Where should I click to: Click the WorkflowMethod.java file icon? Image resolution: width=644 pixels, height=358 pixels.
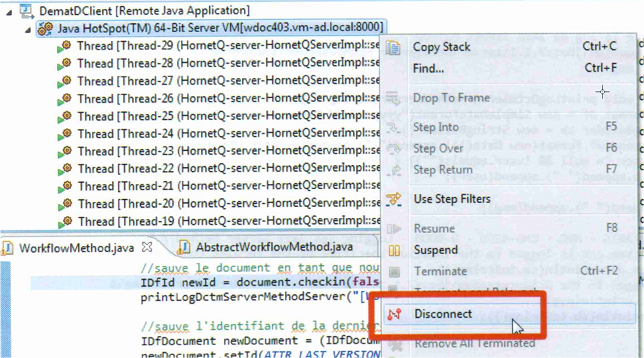[x=9, y=248]
